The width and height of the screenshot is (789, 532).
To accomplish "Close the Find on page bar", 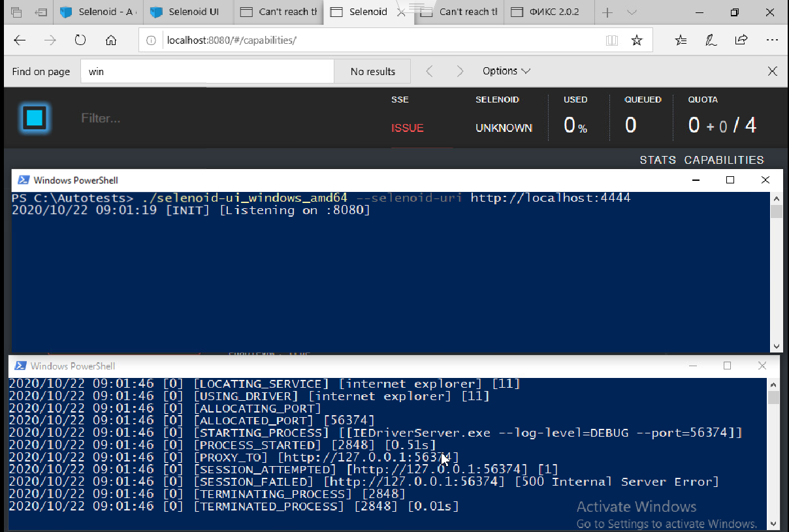I will (772, 71).
